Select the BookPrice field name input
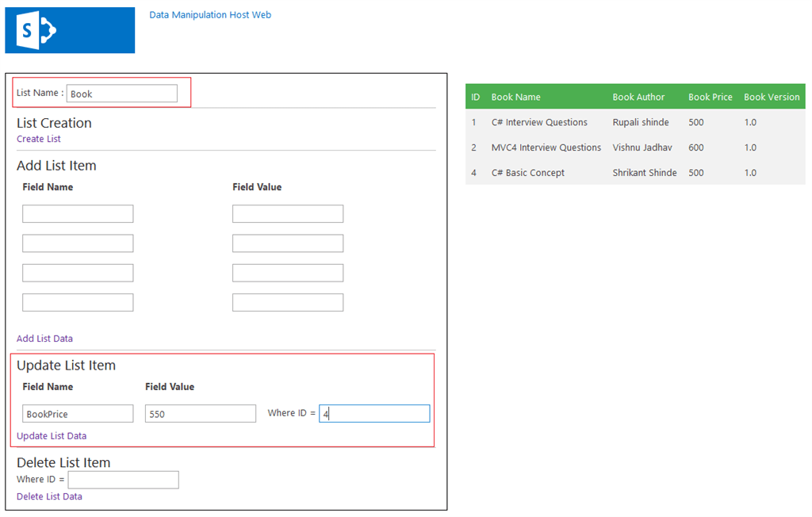 [x=77, y=413]
